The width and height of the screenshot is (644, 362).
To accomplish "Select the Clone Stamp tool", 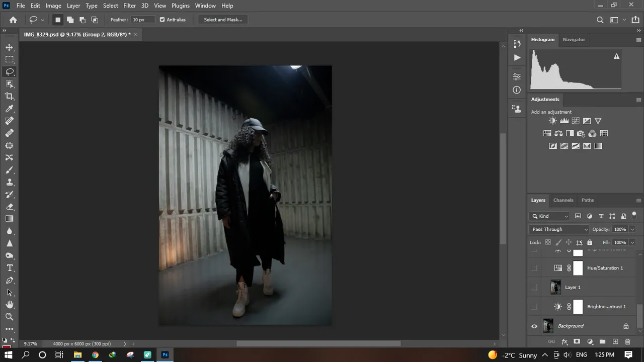I will [10, 182].
